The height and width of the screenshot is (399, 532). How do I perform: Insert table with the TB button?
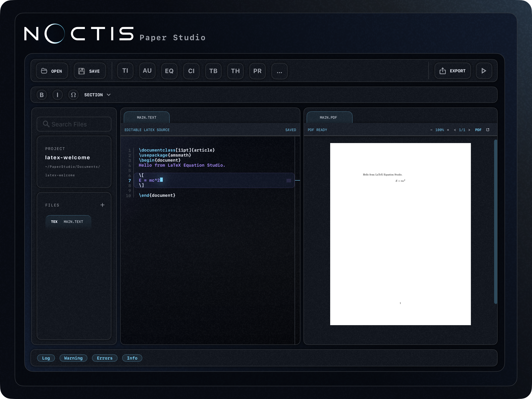[x=213, y=71]
